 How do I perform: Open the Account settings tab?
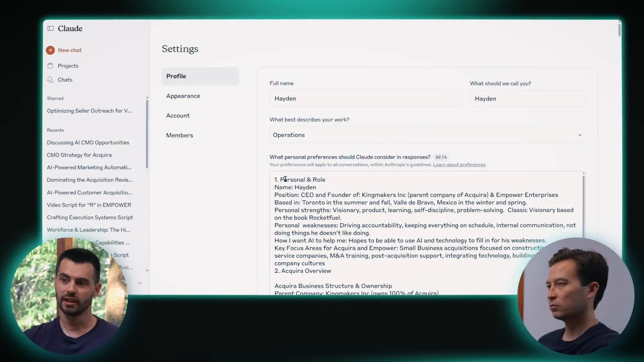tap(178, 116)
